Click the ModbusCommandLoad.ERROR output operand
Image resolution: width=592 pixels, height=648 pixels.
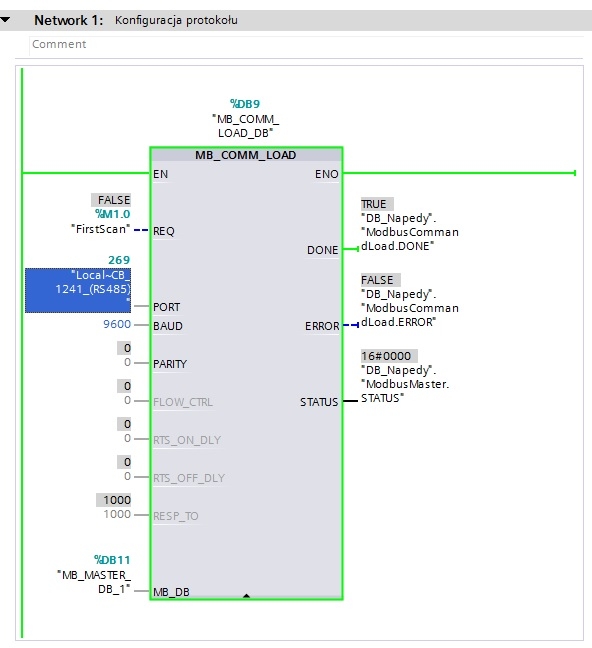click(x=410, y=308)
